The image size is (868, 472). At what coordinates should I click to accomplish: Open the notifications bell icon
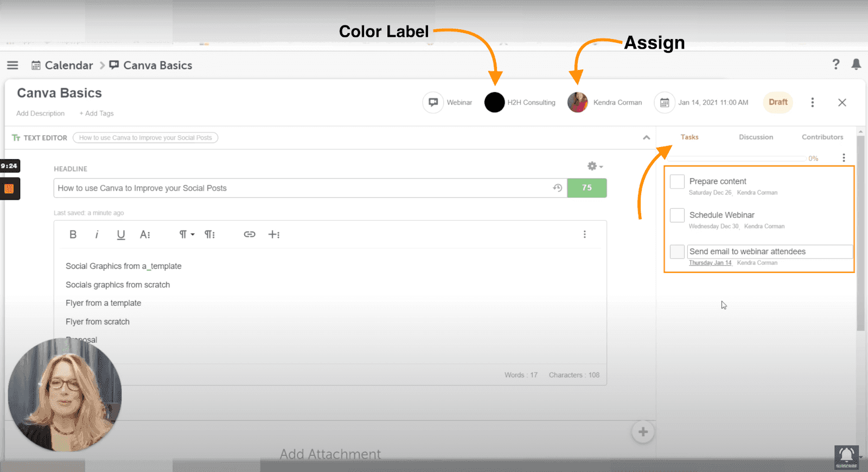click(x=856, y=64)
